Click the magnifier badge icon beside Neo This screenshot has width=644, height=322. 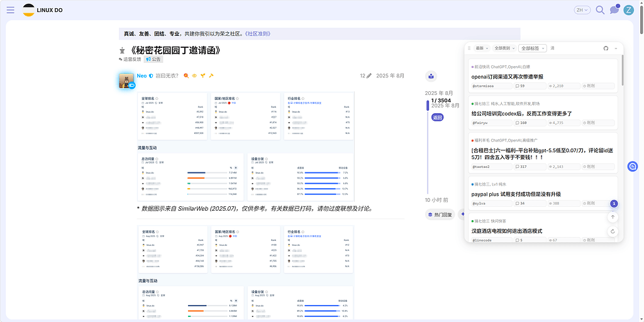(x=186, y=75)
